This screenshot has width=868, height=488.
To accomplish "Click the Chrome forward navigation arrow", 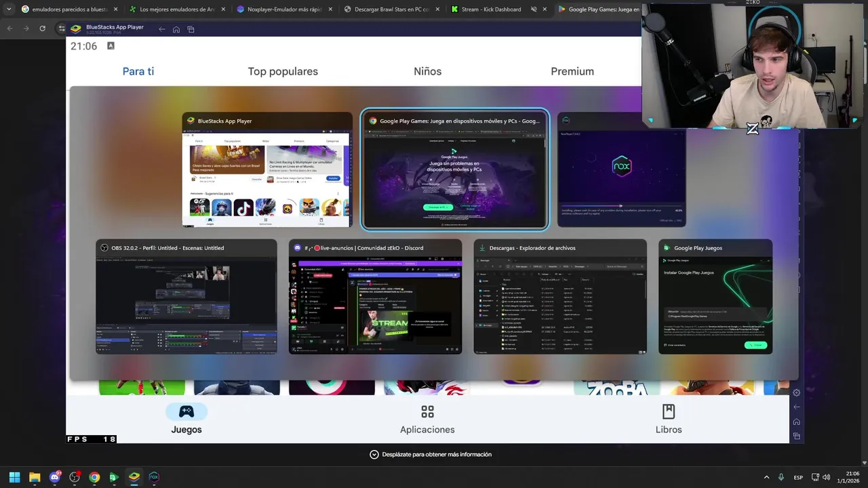I will [x=26, y=28].
